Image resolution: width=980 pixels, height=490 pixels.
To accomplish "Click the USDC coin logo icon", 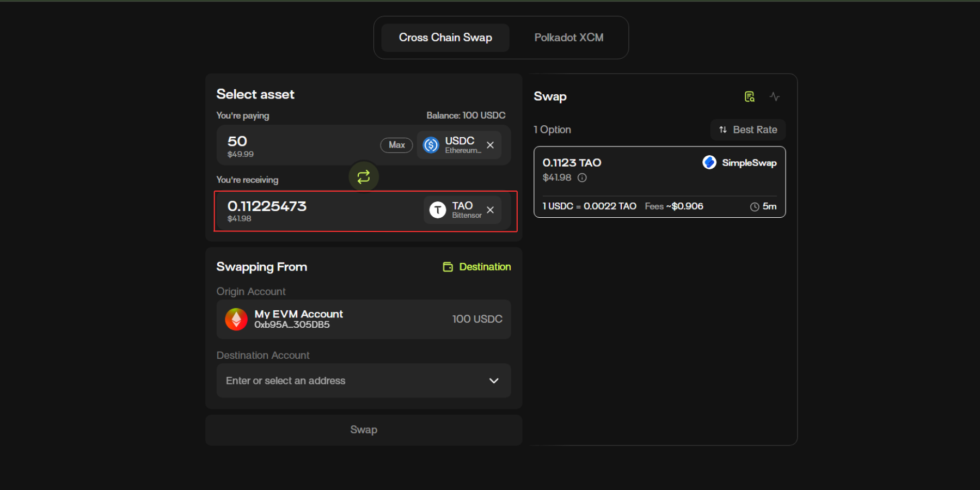I will (431, 145).
